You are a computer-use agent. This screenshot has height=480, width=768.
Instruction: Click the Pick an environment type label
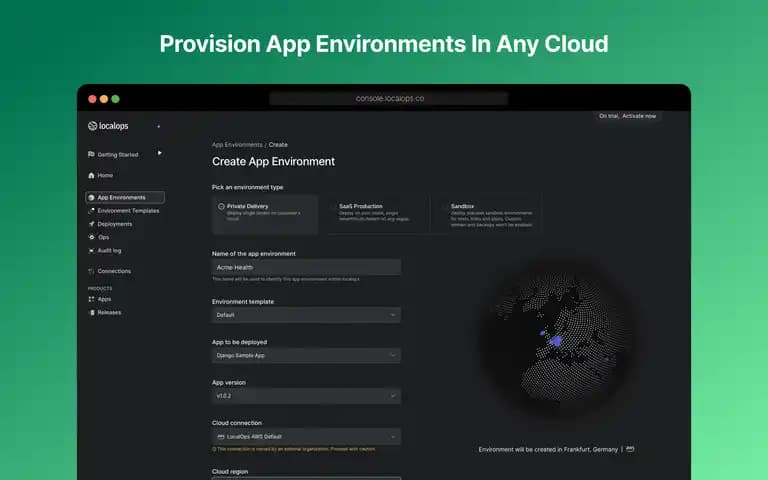[247, 187]
